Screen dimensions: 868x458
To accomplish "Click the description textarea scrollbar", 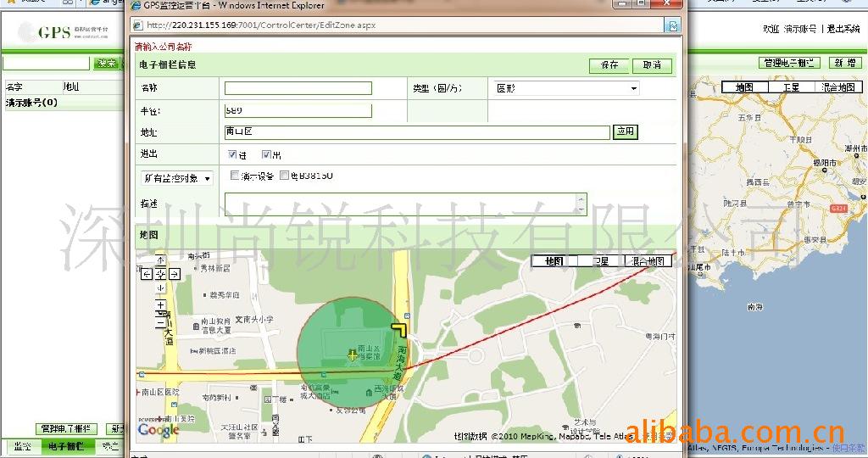I will (581, 204).
